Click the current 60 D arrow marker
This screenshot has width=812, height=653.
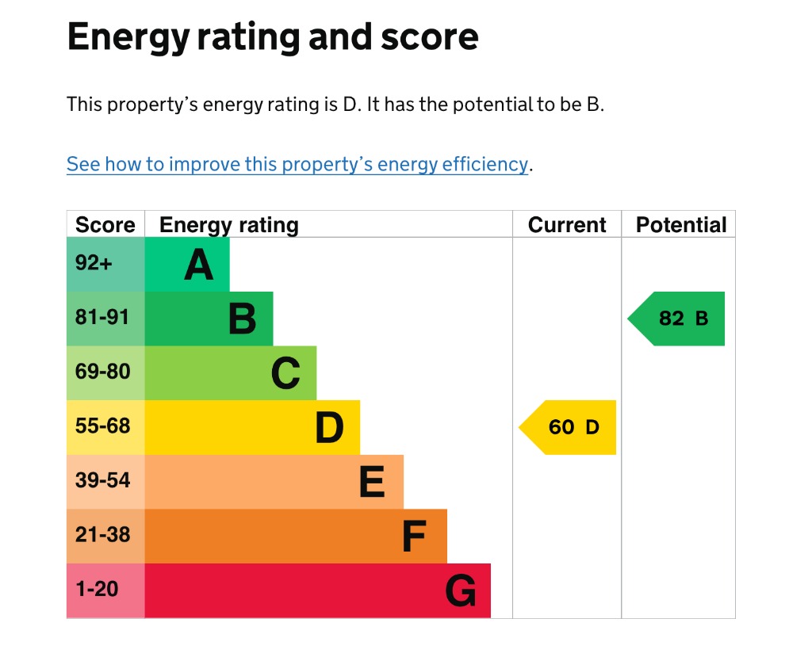(x=568, y=427)
